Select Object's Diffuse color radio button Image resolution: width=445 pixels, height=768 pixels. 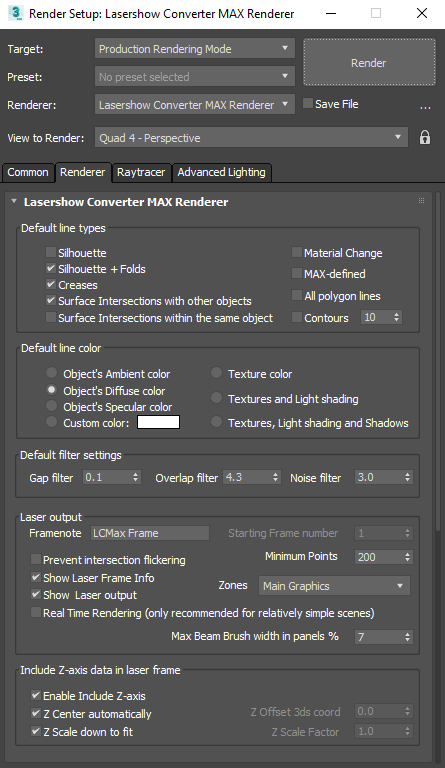[51, 390]
